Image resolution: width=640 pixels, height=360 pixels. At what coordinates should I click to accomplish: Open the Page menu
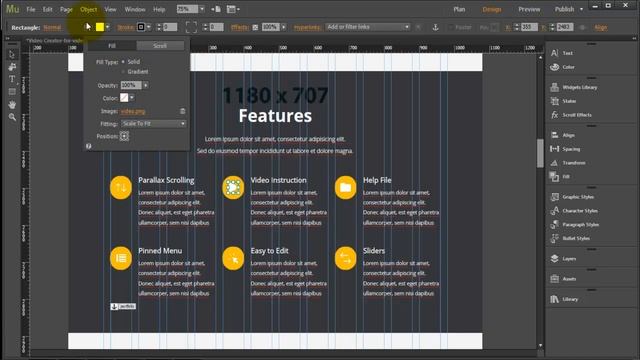(66, 9)
